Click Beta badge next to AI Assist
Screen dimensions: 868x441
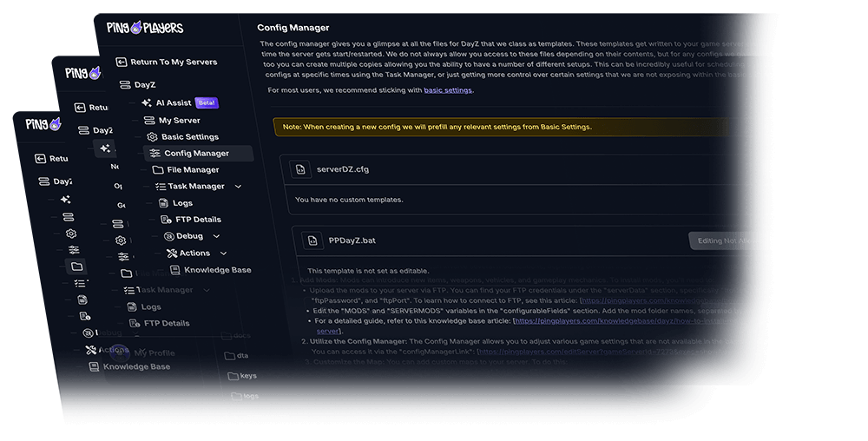pos(207,103)
